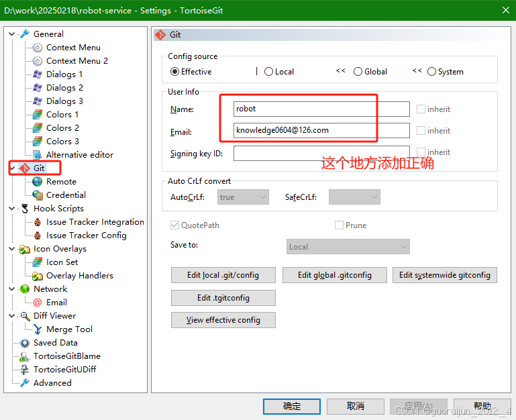This screenshot has height=420, width=516.
Task: Select the Effective config source radio
Action: 174,72
